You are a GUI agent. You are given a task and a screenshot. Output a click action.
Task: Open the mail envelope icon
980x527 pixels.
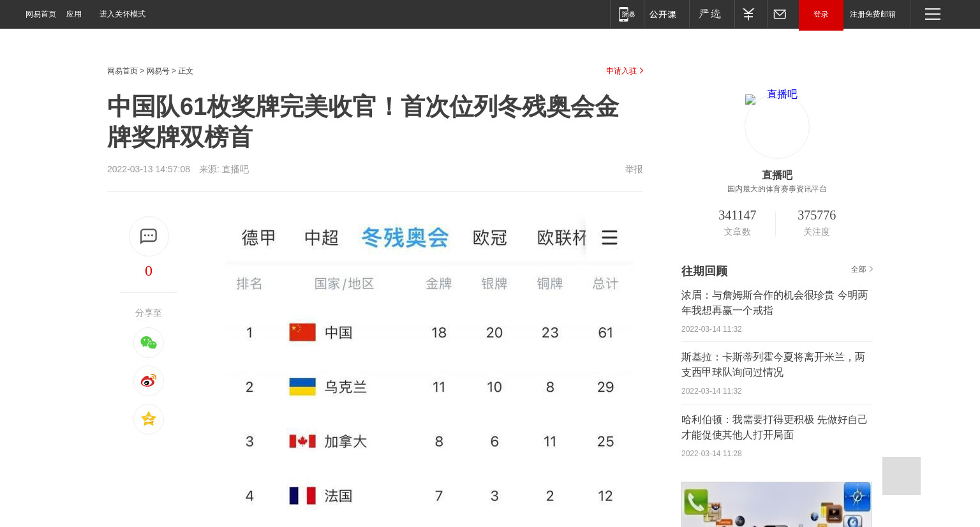tap(780, 14)
